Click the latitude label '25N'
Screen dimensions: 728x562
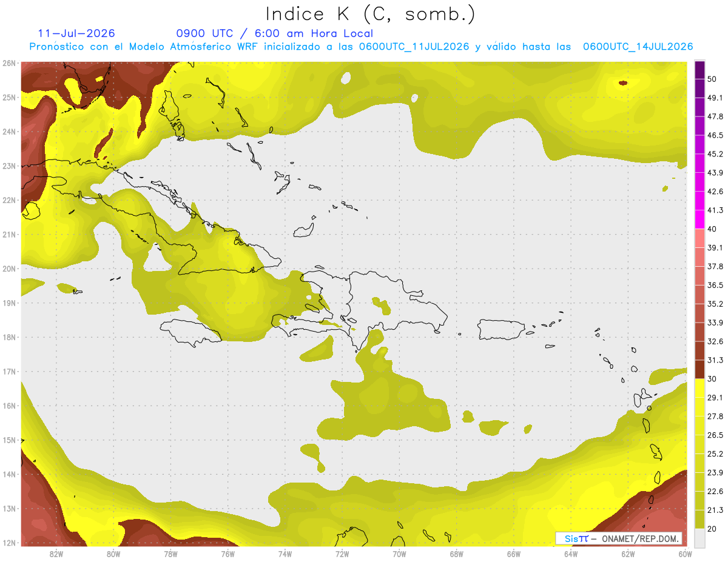coord(8,98)
